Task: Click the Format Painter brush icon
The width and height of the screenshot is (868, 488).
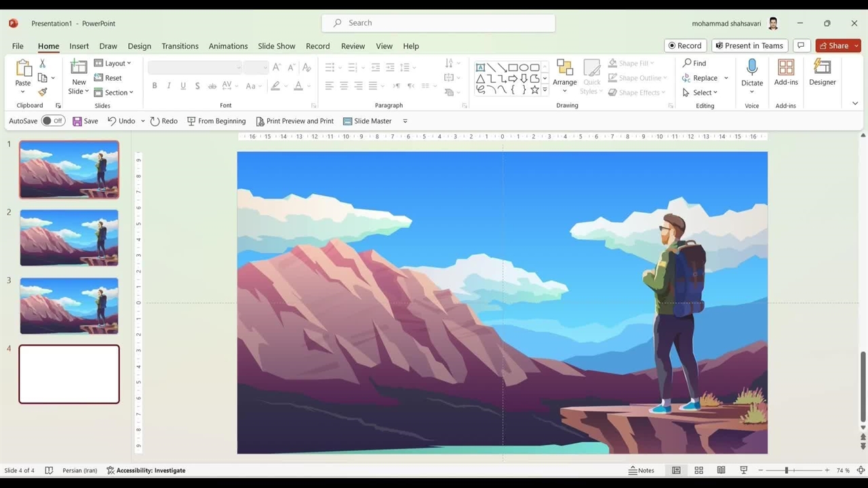Action: pos(43,92)
